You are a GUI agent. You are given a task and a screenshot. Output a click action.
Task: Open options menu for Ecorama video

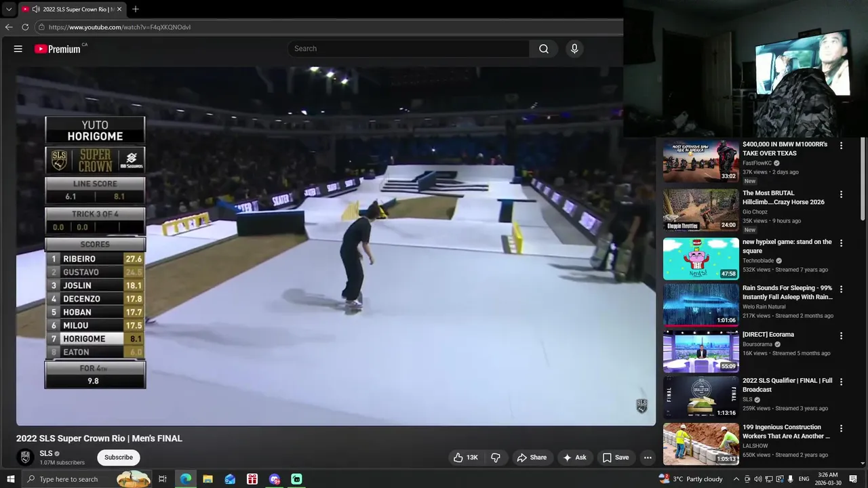[x=841, y=335]
